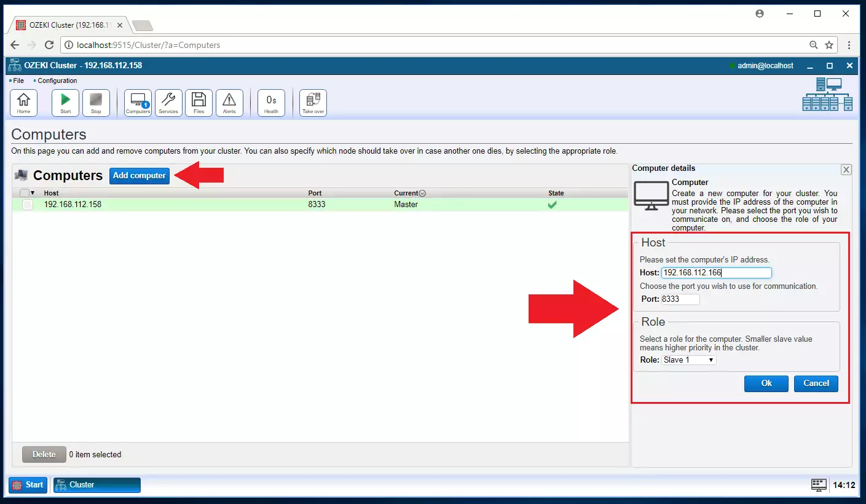Open the Chrome three-dot menu
The image size is (866, 504).
[x=849, y=45]
